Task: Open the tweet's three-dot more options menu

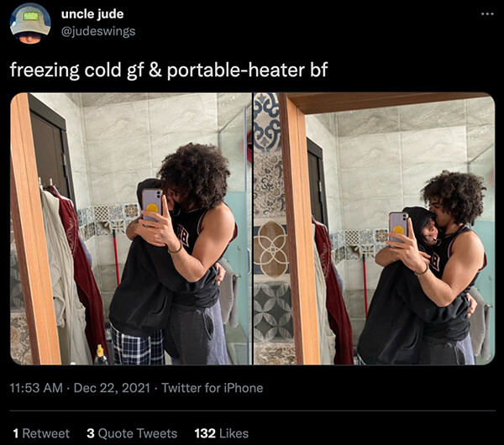Action: [x=487, y=13]
